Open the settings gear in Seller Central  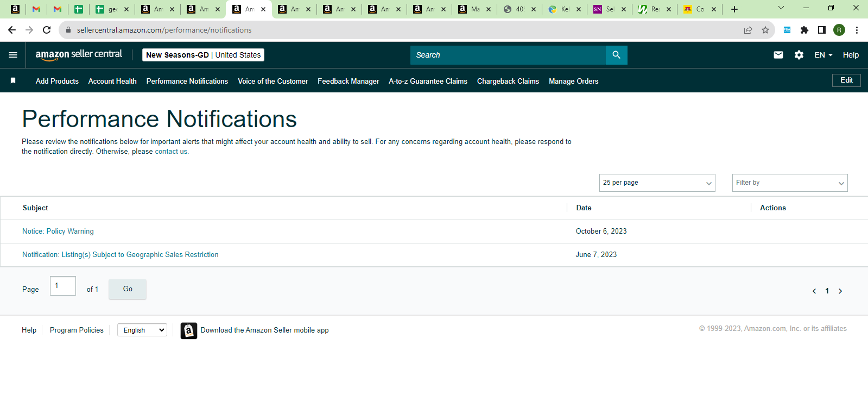[799, 55]
